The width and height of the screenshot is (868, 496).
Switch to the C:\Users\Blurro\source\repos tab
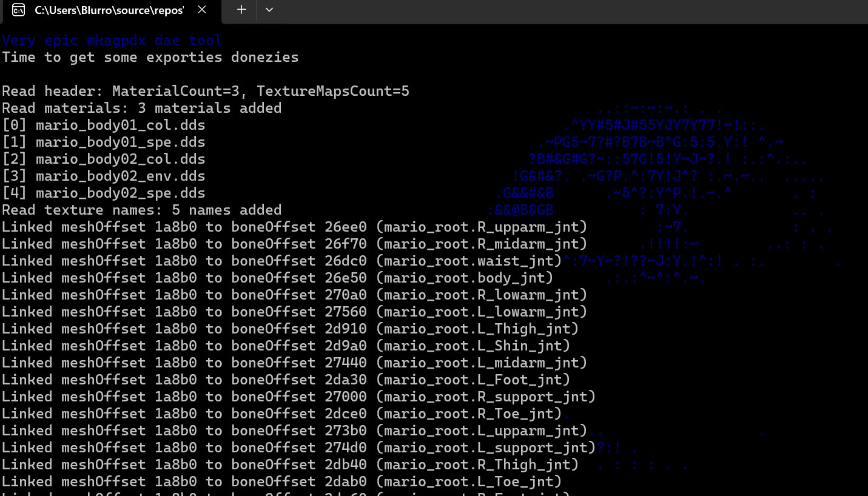109,10
